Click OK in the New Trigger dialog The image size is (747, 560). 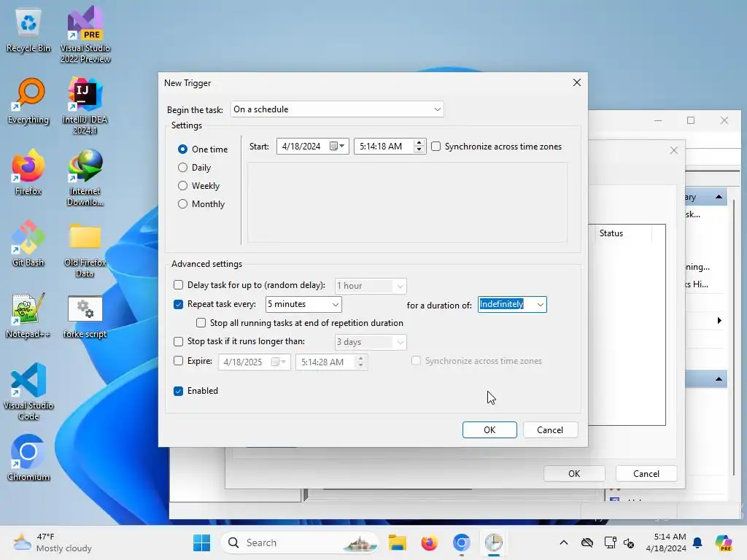(489, 430)
